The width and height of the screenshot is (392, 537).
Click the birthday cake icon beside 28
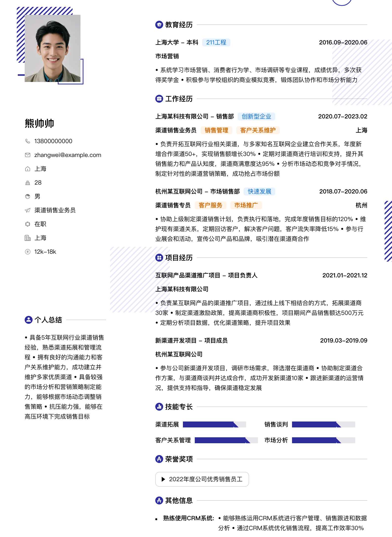pyautogui.click(x=28, y=183)
